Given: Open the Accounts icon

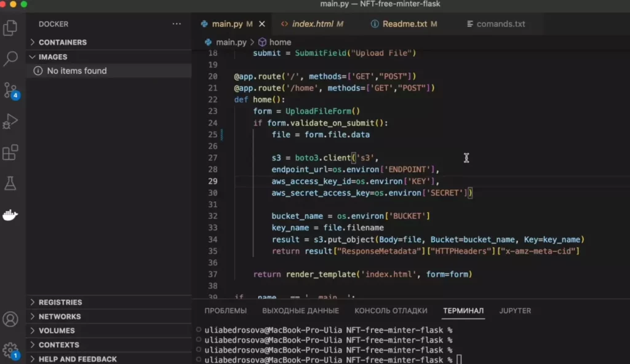Looking at the screenshot, I should (x=10, y=319).
